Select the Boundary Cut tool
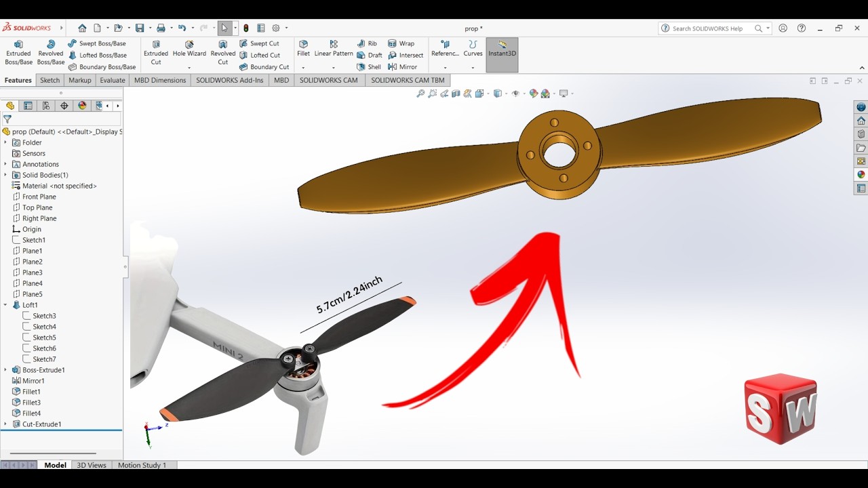The height and width of the screenshot is (488, 868). pyautogui.click(x=264, y=67)
